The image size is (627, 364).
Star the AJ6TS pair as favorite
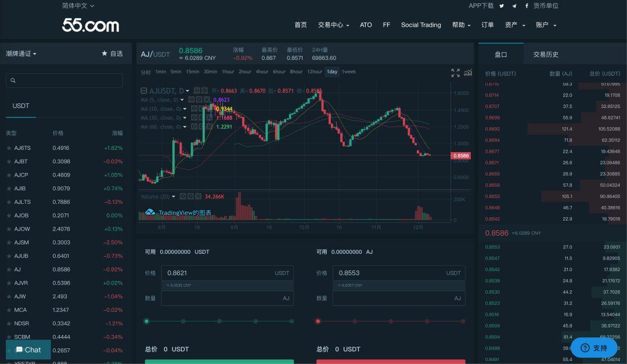9,148
